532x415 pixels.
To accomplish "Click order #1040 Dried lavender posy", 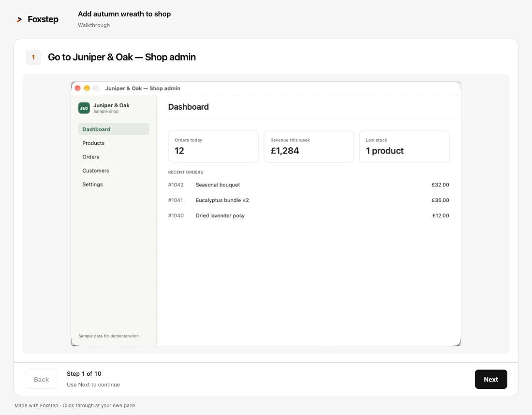I will point(309,215).
